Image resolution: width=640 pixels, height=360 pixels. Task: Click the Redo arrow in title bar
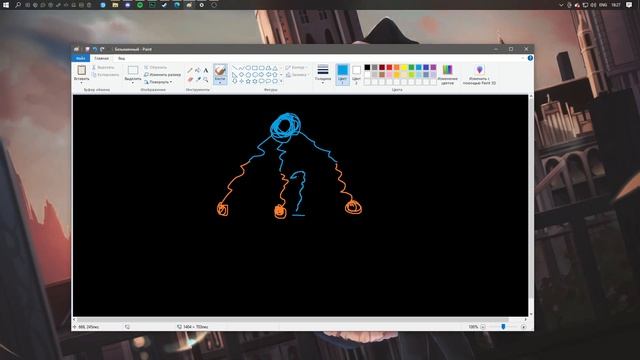102,49
